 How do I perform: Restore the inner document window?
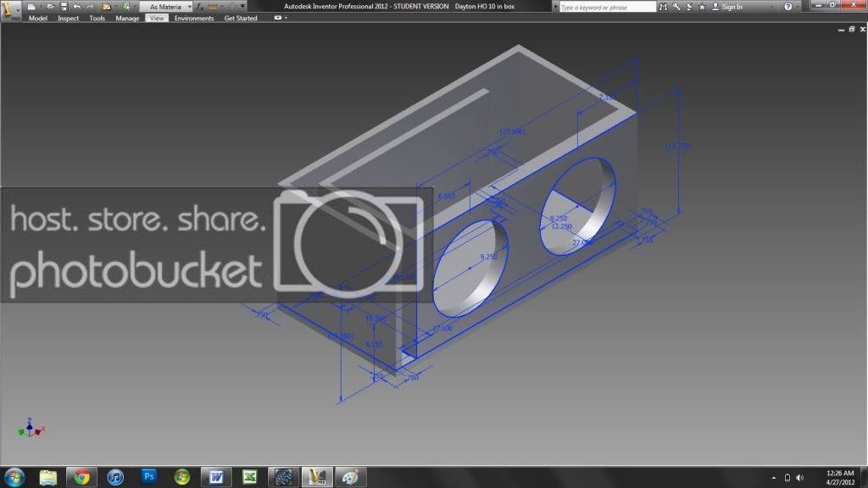(851, 30)
